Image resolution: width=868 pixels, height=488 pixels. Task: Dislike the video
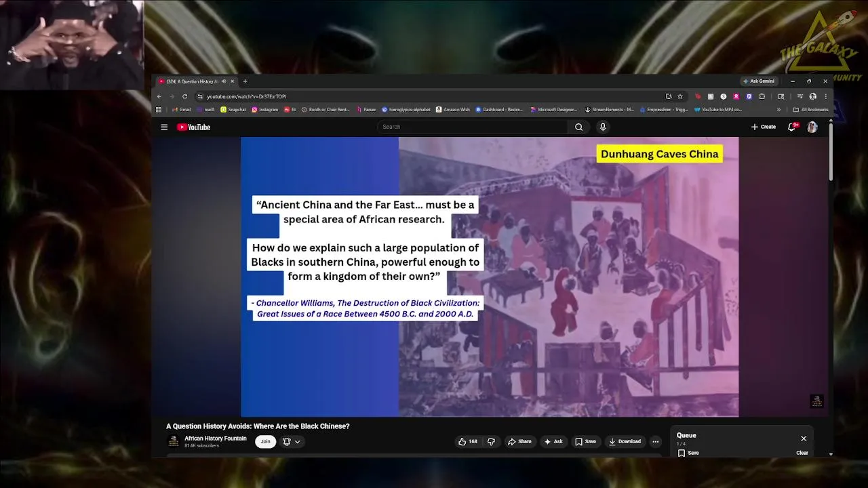(491, 441)
